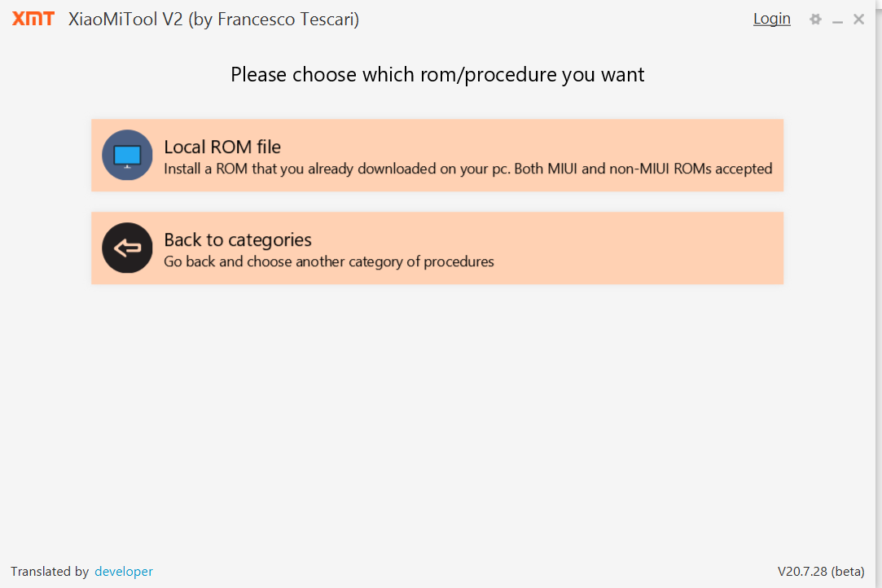The image size is (882, 588).
Task: Minimize the XiaoMiTool window
Action: click(837, 20)
